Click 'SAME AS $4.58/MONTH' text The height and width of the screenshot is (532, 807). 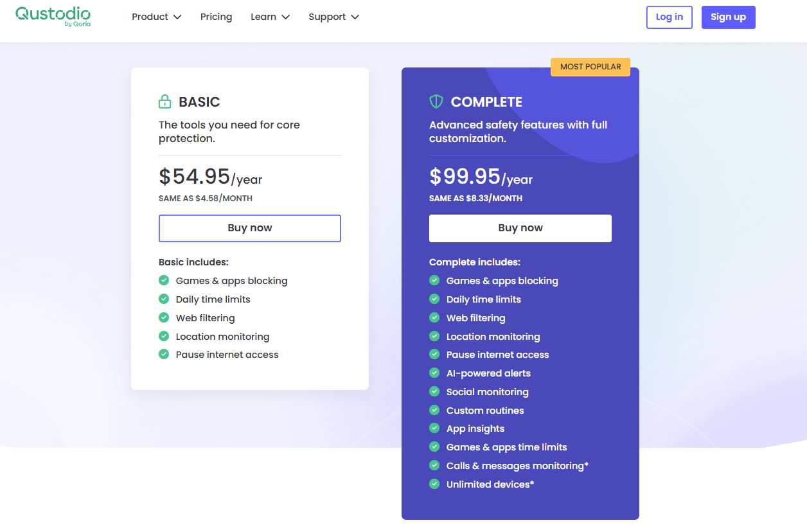pos(206,199)
